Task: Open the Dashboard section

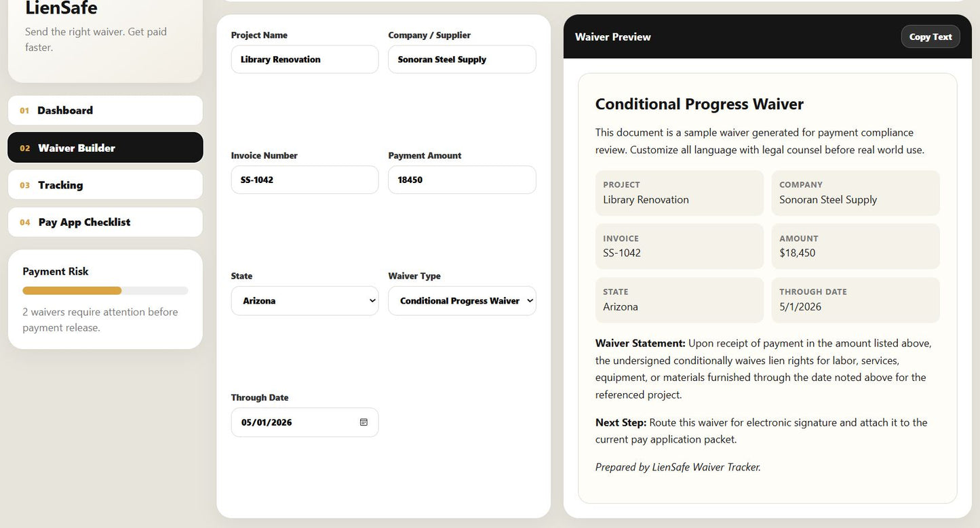Action: [105, 110]
